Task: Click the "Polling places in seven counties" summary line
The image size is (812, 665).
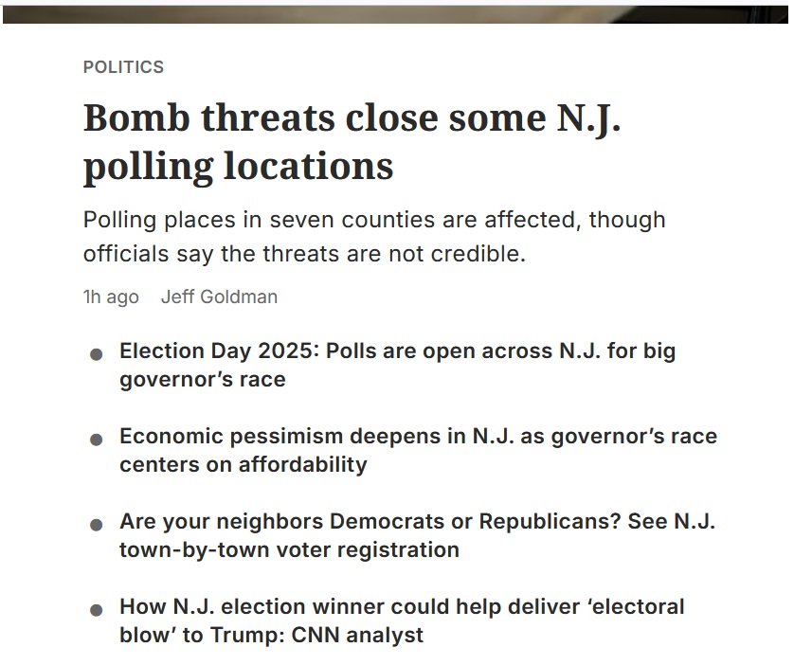Action: point(373,220)
